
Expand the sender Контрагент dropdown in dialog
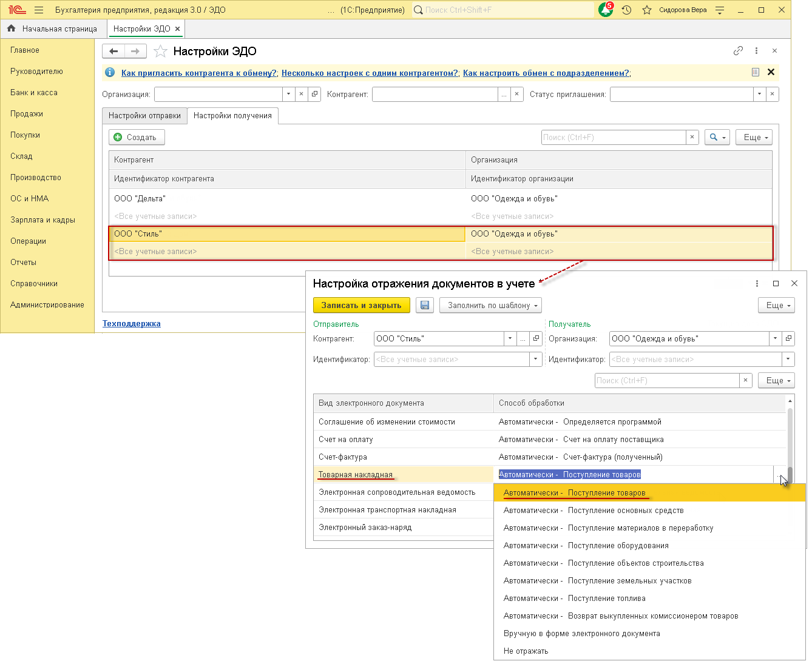click(510, 338)
